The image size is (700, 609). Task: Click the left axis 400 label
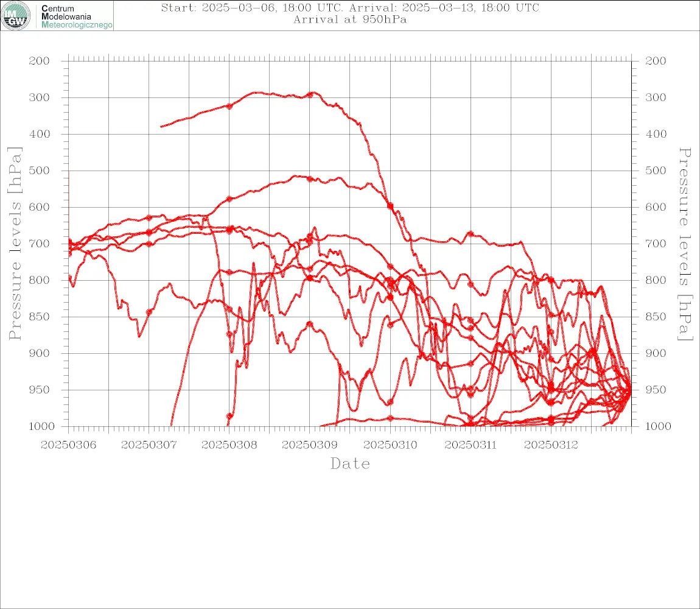click(x=39, y=134)
